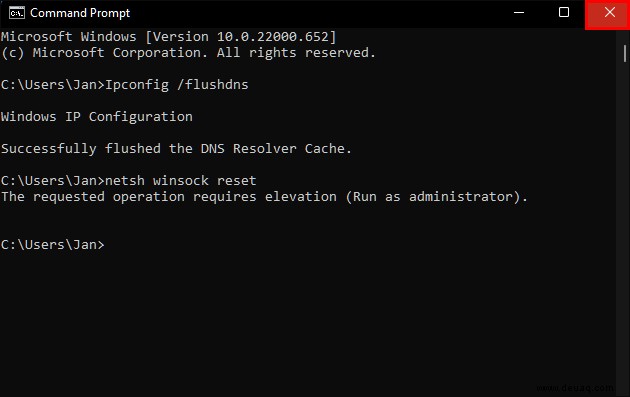Click the vertical scrollbar thumb
The height and width of the screenshot is (397, 630).
[625, 53]
